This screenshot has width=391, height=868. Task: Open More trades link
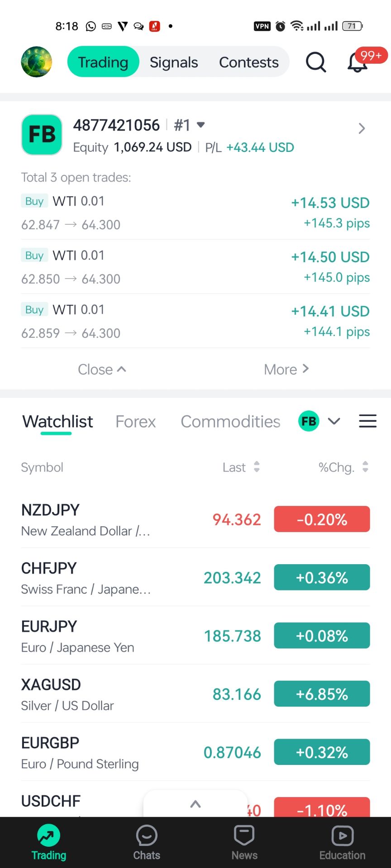286,369
